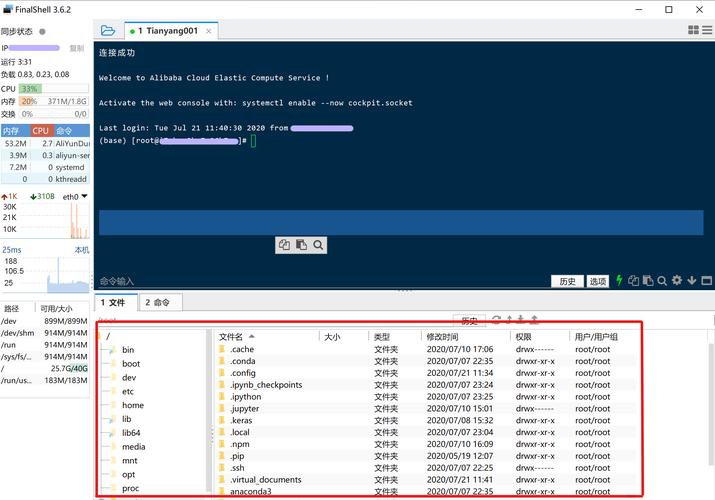Image resolution: width=715 pixels, height=500 pixels.
Task: Click the file panel 历史 button
Action: (x=469, y=320)
